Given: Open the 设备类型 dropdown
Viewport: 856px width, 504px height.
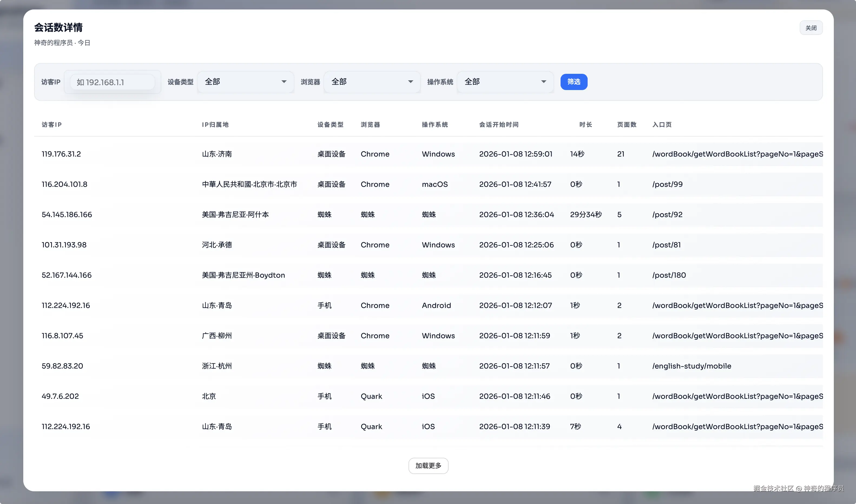Looking at the screenshot, I should [x=245, y=82].
